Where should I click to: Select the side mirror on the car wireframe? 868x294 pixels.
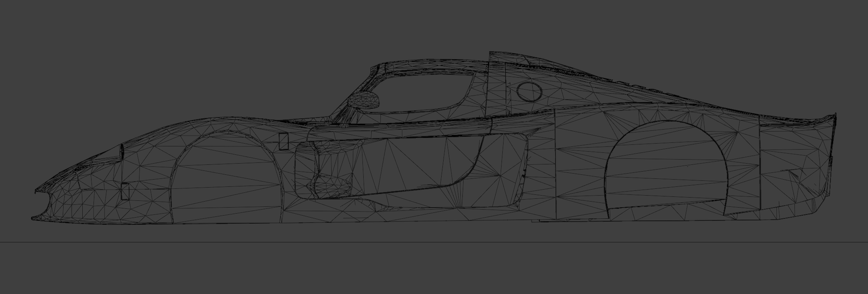(363, 100)
